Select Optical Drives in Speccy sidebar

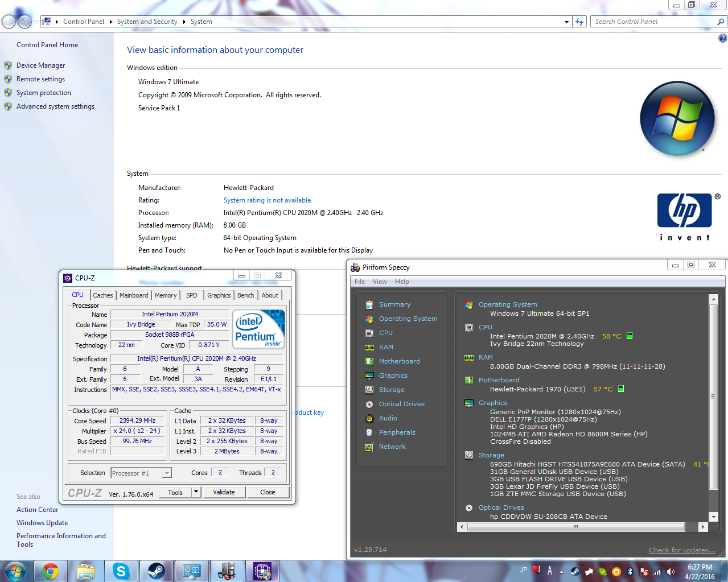tap(402, 404)
